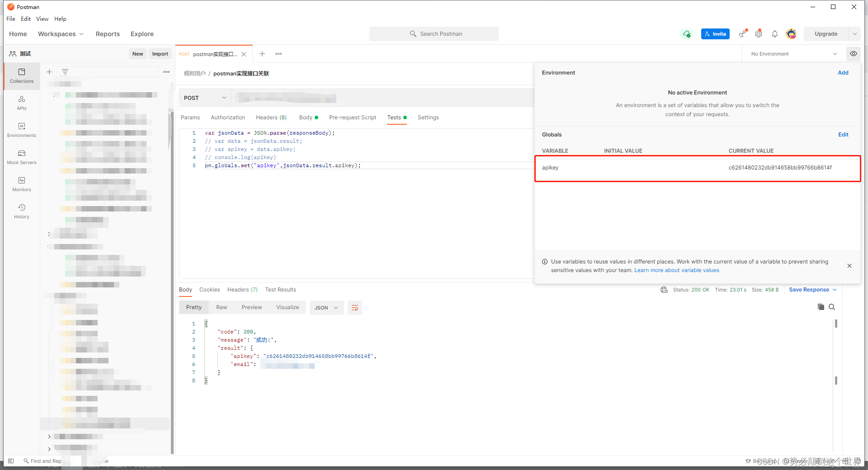Click the cloud sync status icon

point(687,34)
